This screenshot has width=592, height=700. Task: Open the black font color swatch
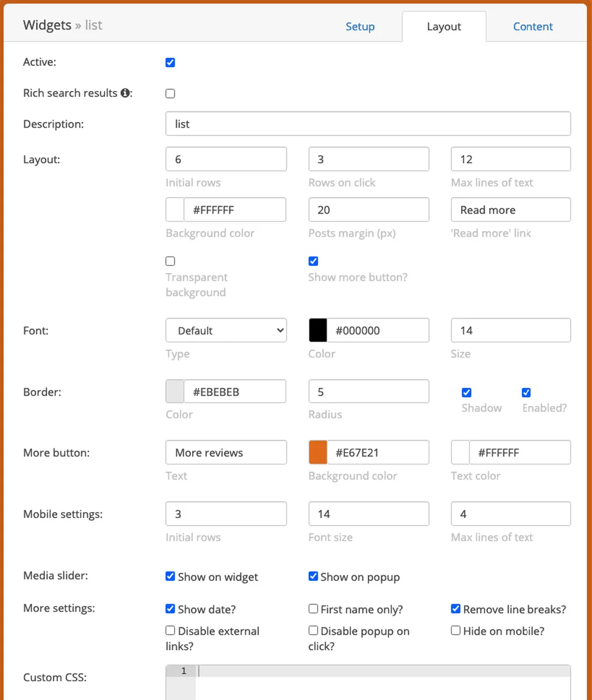pyautogui.click(x=318, y=331)
